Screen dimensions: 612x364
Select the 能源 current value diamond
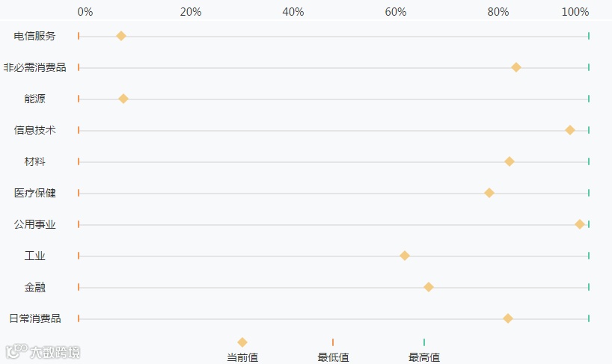coord(123,99)
